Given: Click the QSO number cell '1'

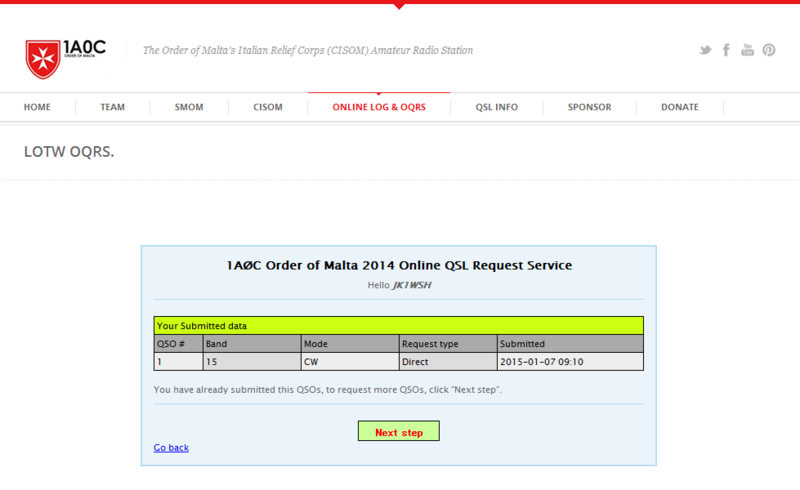Looking at the screenshot, I should pos(178,361).
